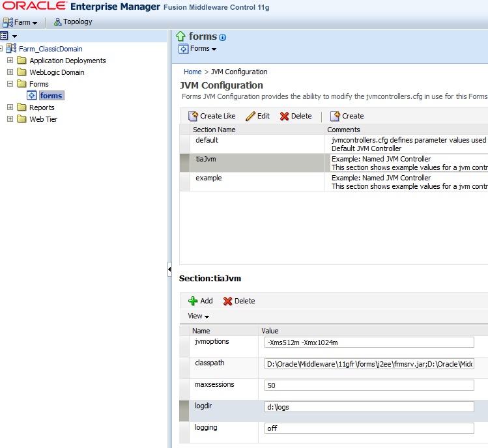Viewport: 488px width, 448px height.
Task: Open the navigation tree view options dropdown
Action: 14,36
